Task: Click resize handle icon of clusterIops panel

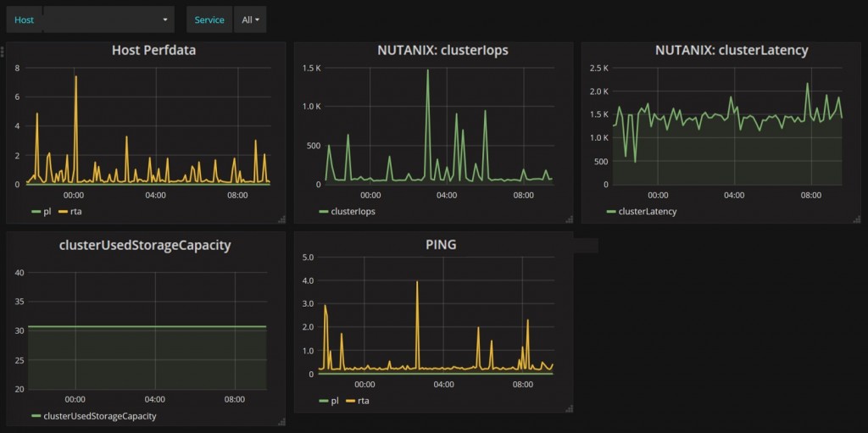Action: (569, 219)
